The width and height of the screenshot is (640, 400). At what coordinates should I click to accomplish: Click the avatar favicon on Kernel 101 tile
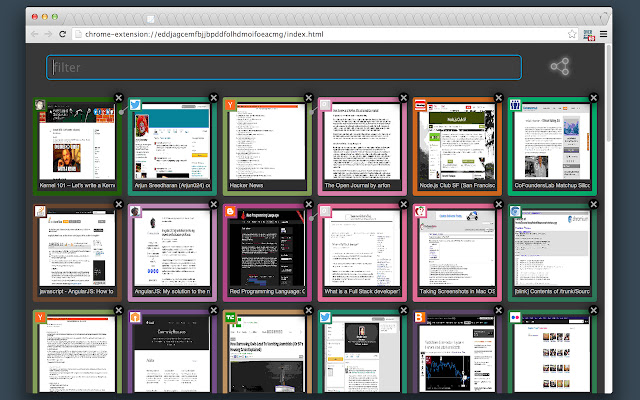click(40, 105)
